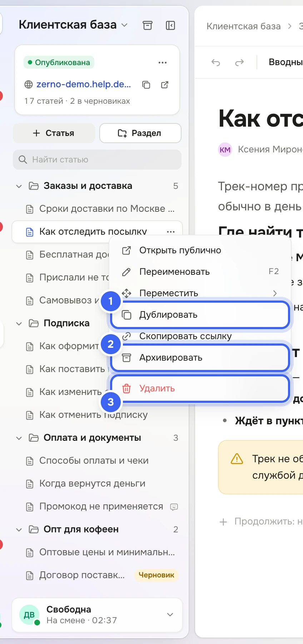The height and width of the screenshot is (644, 303).
Task: Click the folder icon of Заказы и доставка
Action: [x=34, y=186]
